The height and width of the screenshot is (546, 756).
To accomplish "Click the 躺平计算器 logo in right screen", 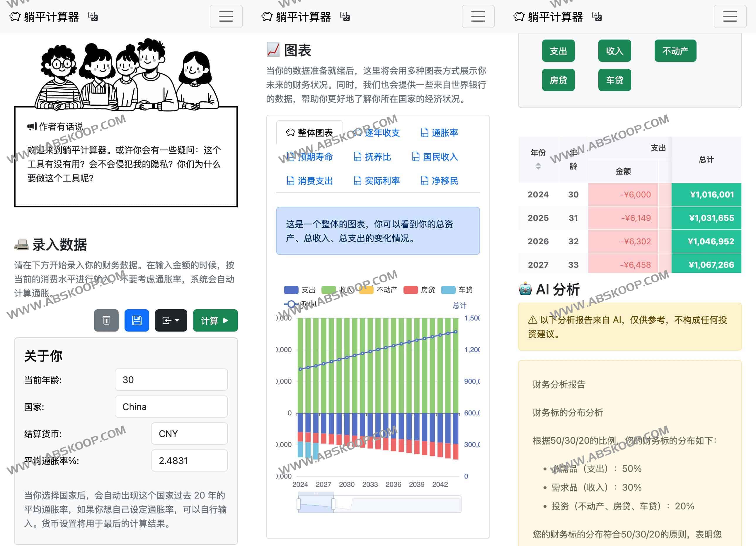I will [x=548, y=17].
